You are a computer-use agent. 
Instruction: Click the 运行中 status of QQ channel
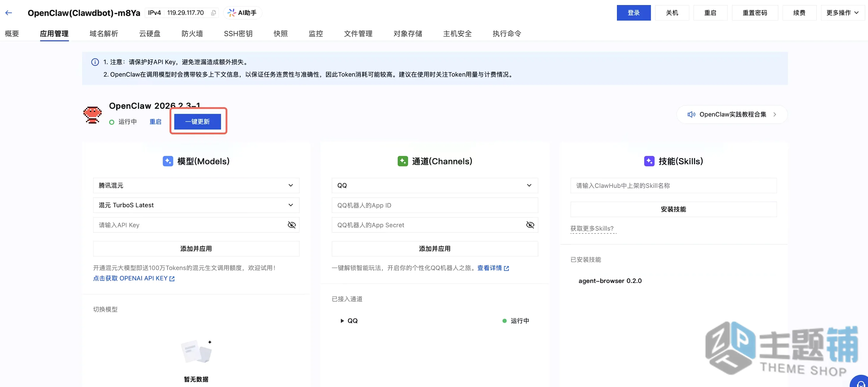520,321
